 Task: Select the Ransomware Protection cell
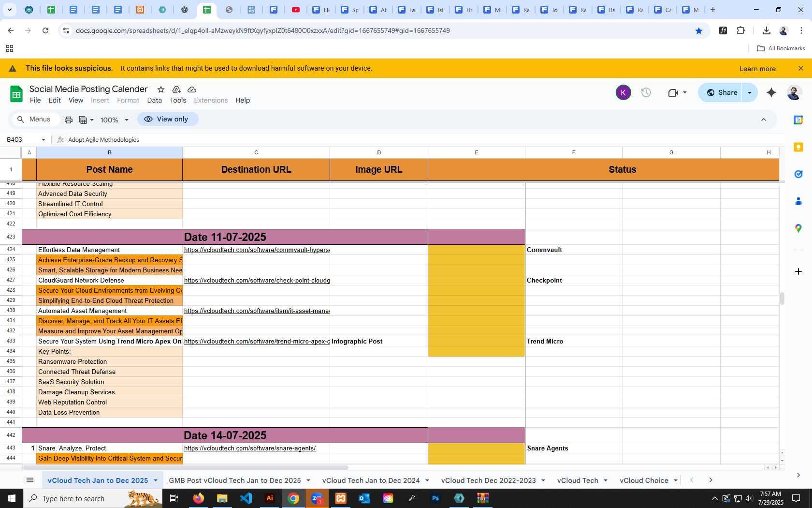pyautogui.click(x=109, y=362)
